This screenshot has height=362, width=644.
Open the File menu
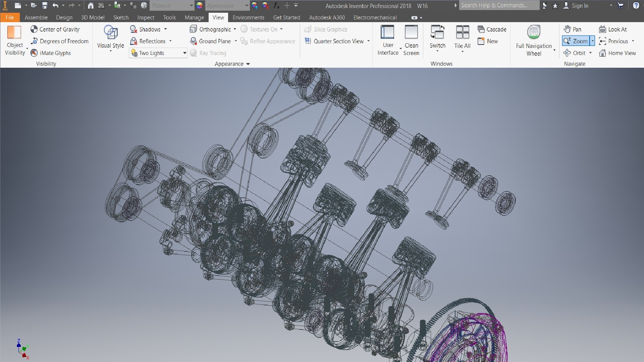coord(10,17)
